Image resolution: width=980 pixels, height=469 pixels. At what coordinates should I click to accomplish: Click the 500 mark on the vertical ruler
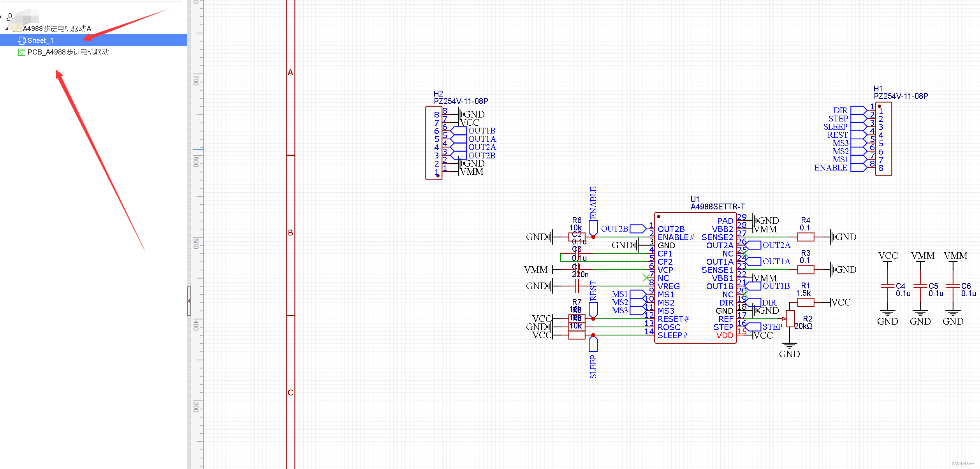tap(196, 243)
